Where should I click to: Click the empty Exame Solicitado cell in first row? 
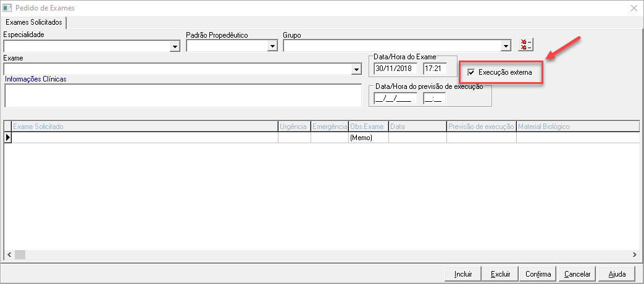[x=144, y=138]
